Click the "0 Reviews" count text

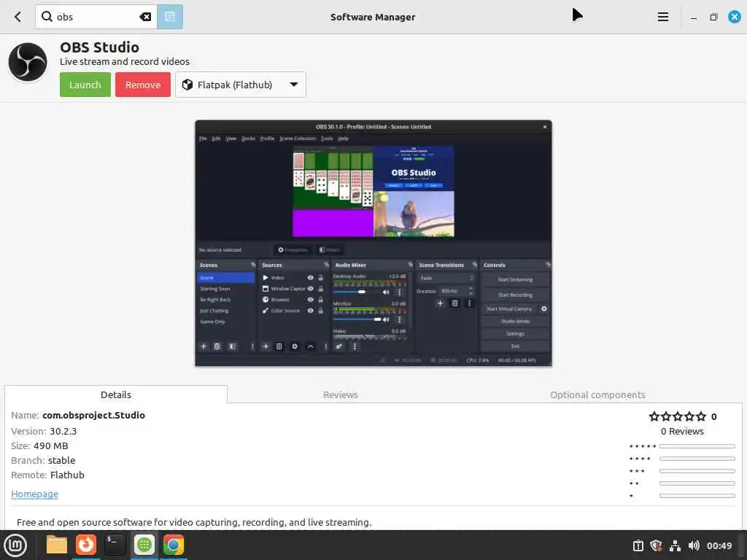682,432
